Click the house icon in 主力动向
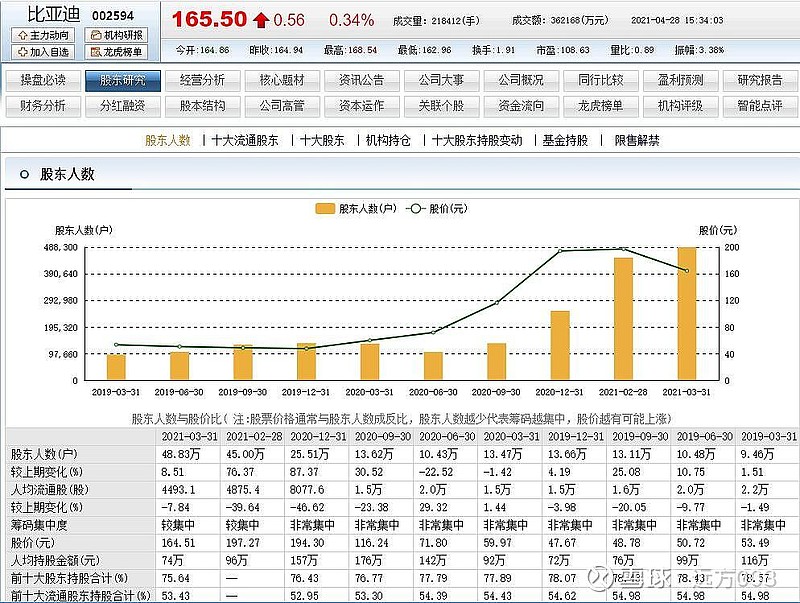Screen dimensions: 800x603 click(22, 35)
